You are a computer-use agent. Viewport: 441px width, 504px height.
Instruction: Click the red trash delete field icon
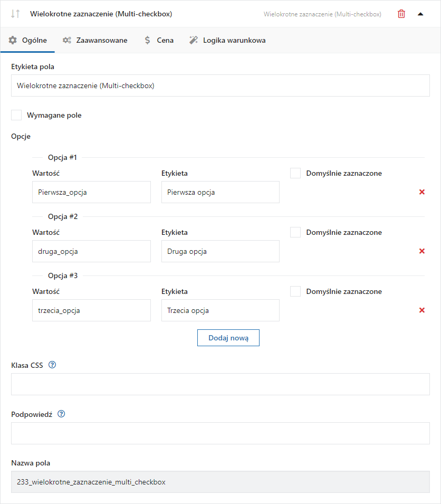[x=401, y=14]
